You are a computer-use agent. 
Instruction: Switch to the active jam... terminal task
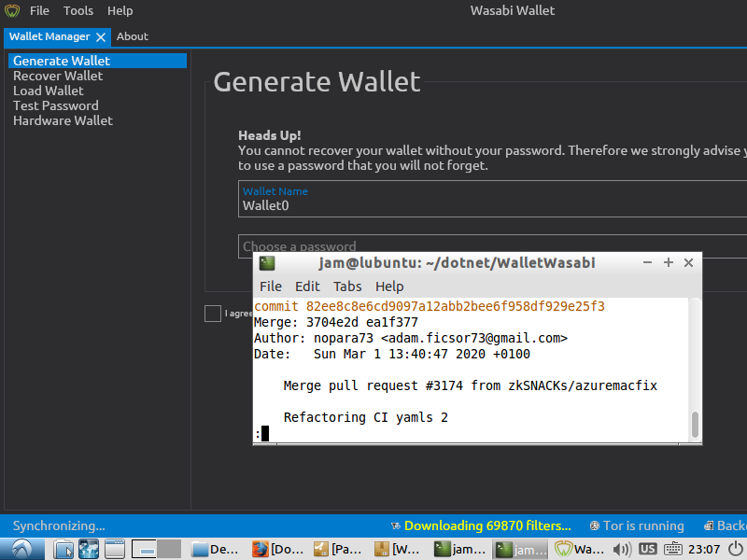520,550
